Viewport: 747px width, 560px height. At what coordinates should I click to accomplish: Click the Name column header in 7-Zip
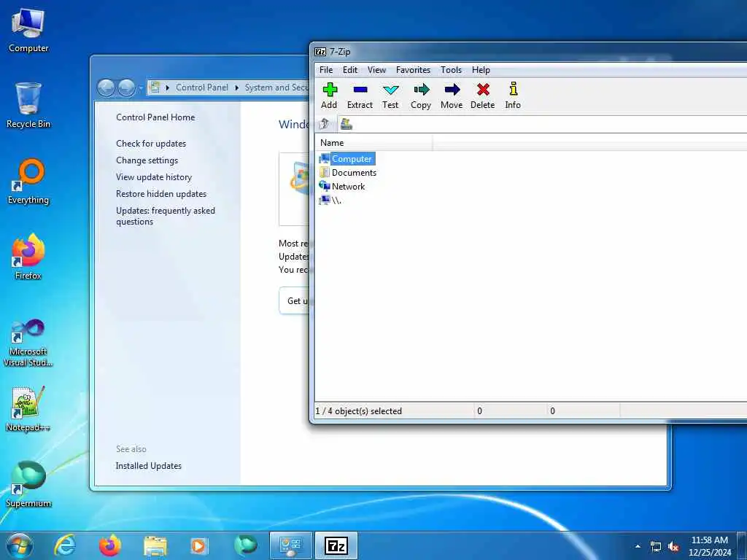[x=373, y=143]
